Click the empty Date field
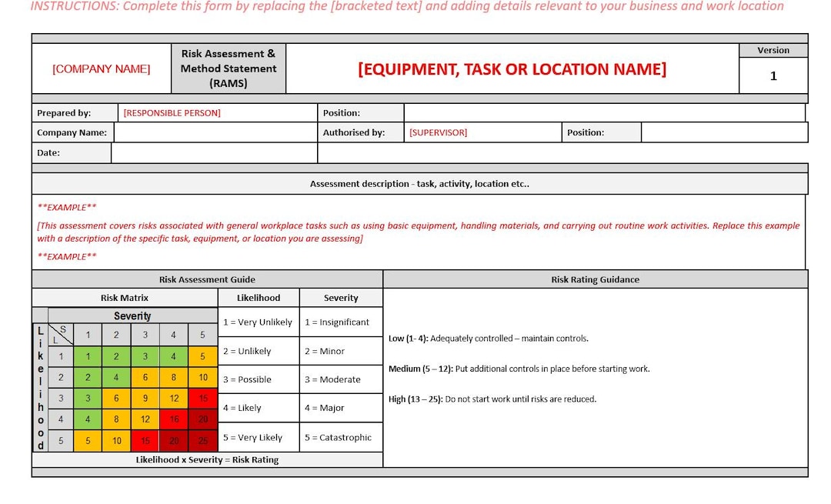The image size is (831, 504). 214,152
